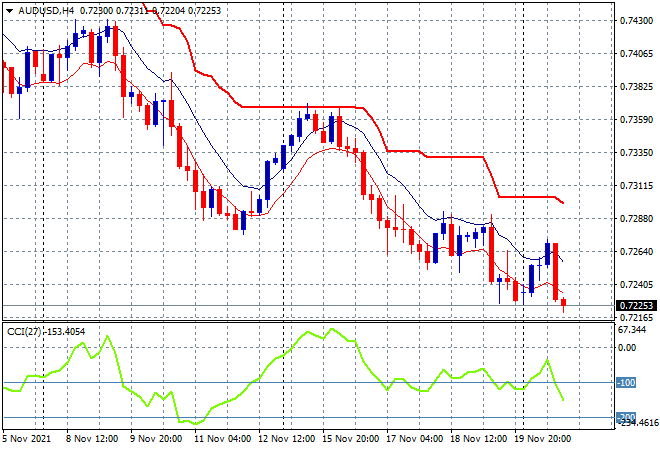Viewport: 660px width, 450px height.
Task: Click the 18 Nov 12:00 time label
Action: coord(478,439)
